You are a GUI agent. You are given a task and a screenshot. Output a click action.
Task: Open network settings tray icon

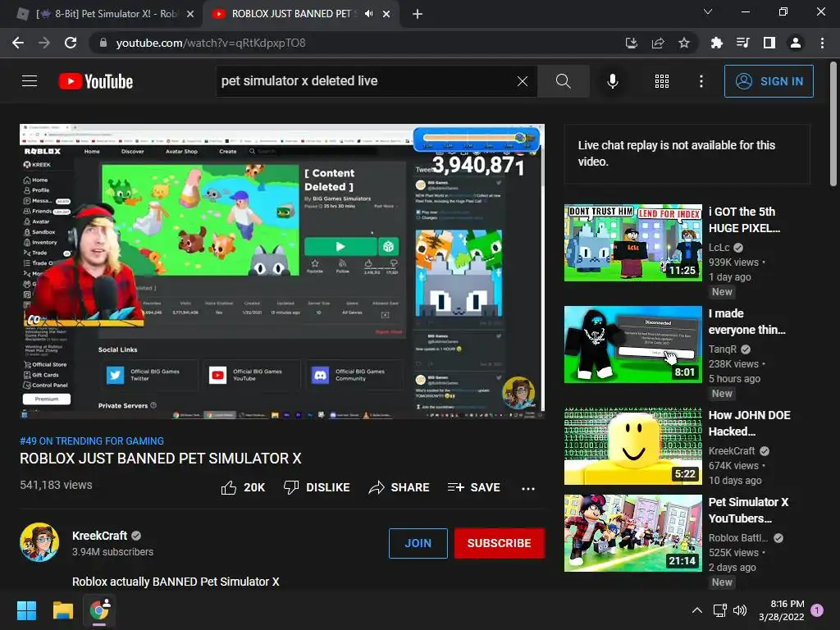[x=719, y=610]
